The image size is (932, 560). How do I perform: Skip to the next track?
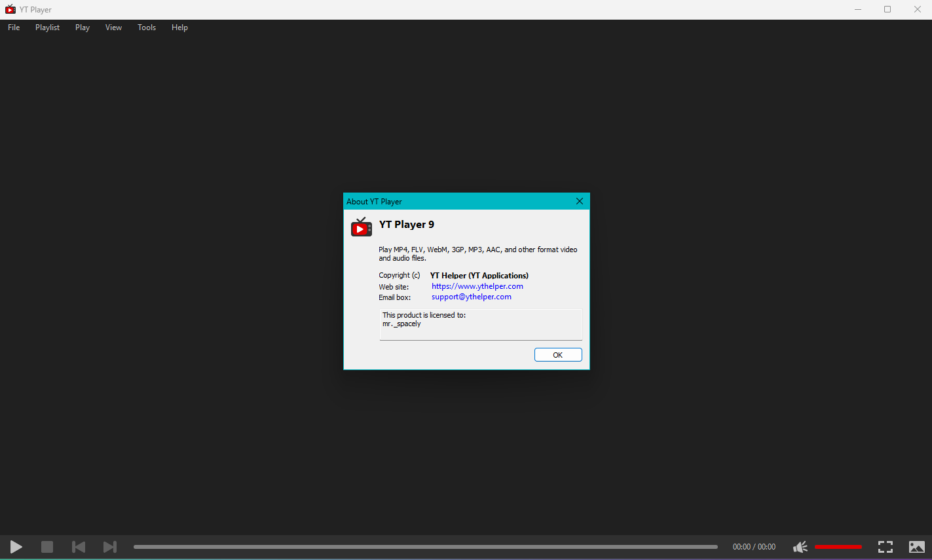tap(110, 546)
